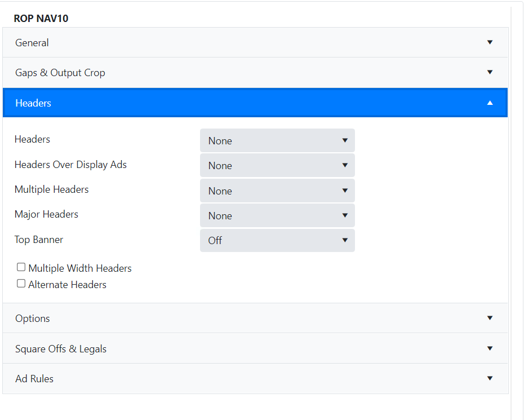Tick the Alternate Headers checkbox
The width and height of the screenshot is (524, 420).
click(21, 284)
